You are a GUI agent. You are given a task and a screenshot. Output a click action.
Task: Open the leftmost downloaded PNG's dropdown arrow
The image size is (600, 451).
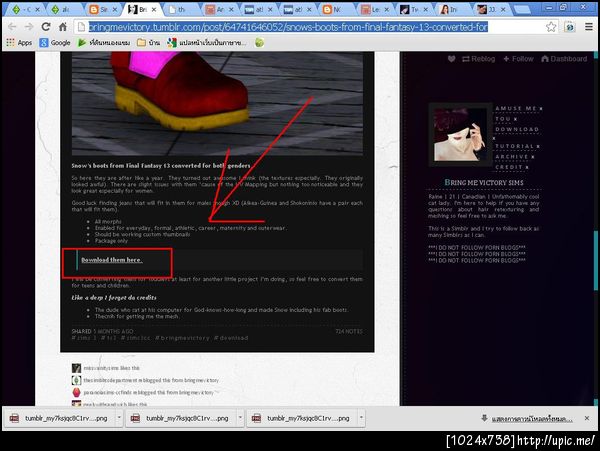point(119,418)
